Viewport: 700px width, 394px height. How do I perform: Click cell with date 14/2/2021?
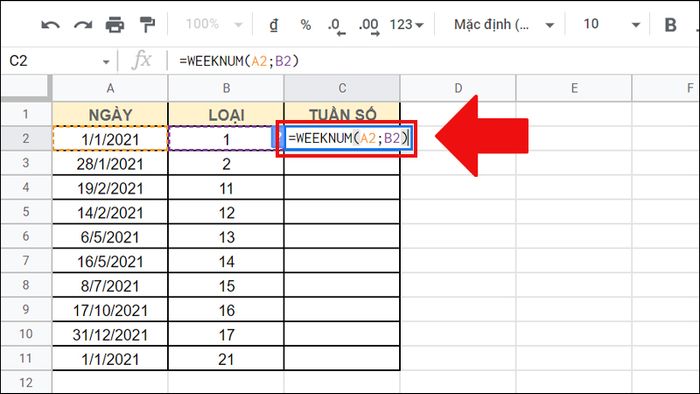coord(110,212)
